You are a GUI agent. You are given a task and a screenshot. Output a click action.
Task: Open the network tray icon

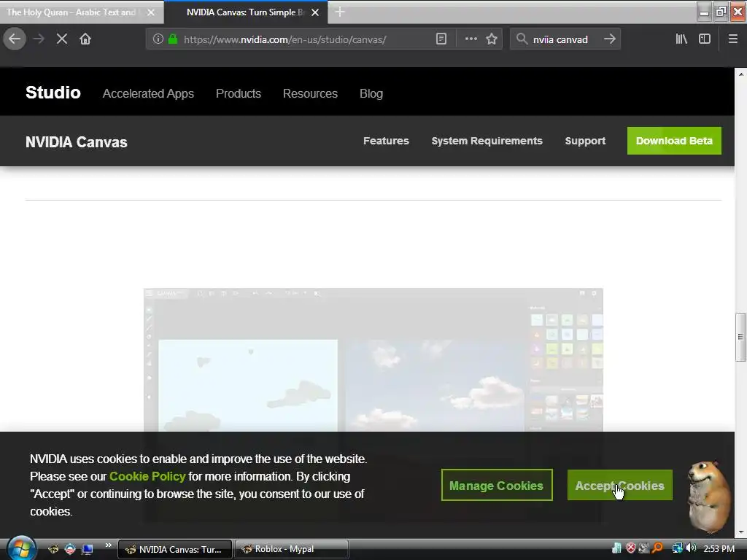tap(677, 548)
